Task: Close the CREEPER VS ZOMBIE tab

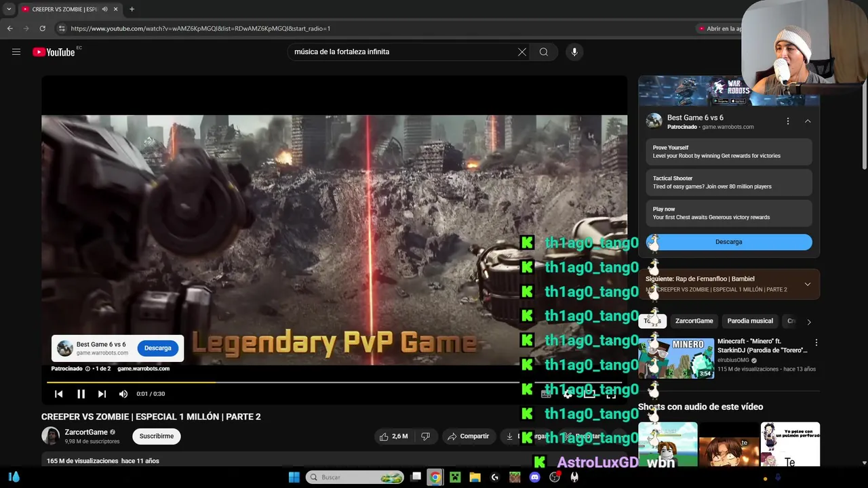Action: [x=116, y=9]
